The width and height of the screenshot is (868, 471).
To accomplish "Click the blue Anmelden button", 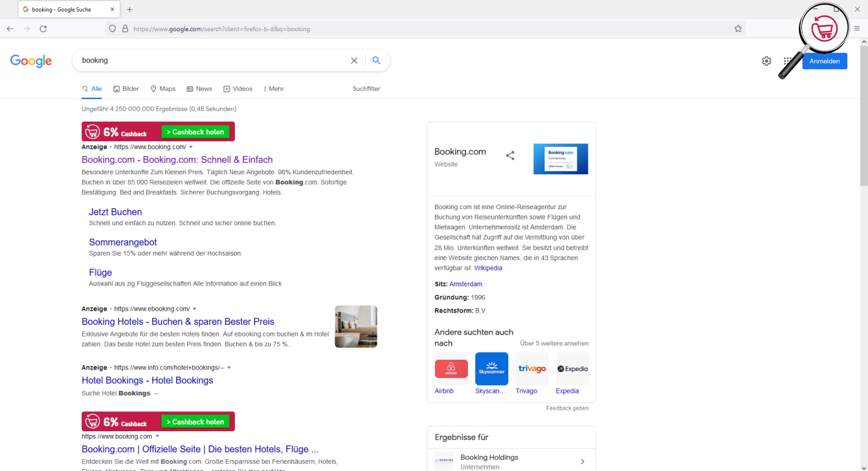I will [x=824, y=61].
